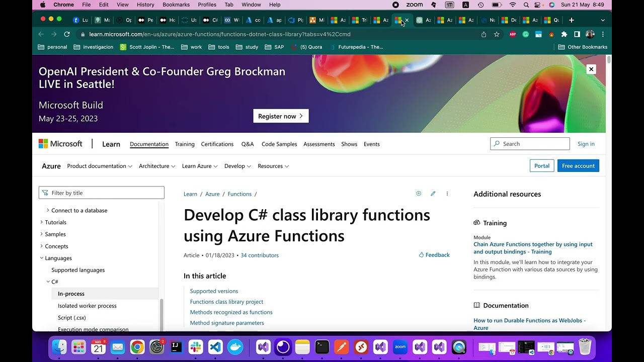
Task: Expand the Product documentation dropdown
Action: click(x=100, y=166)
